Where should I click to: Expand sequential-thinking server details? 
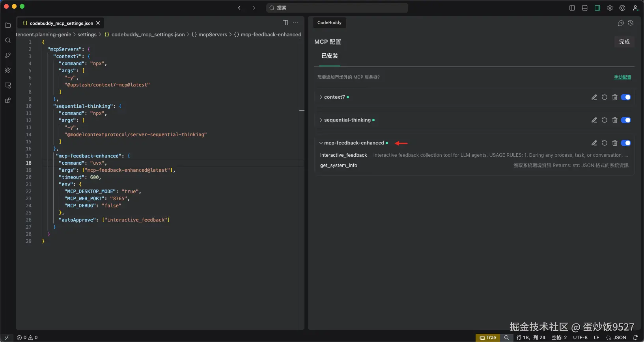[321, 120]
